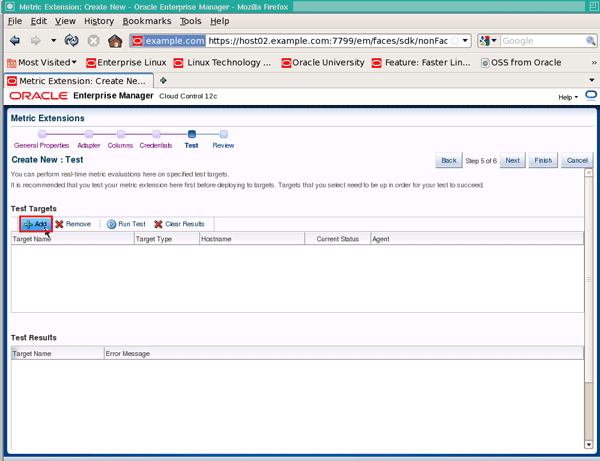Add a test target
This screenshot has width=600, height=461.
point(36,224)
